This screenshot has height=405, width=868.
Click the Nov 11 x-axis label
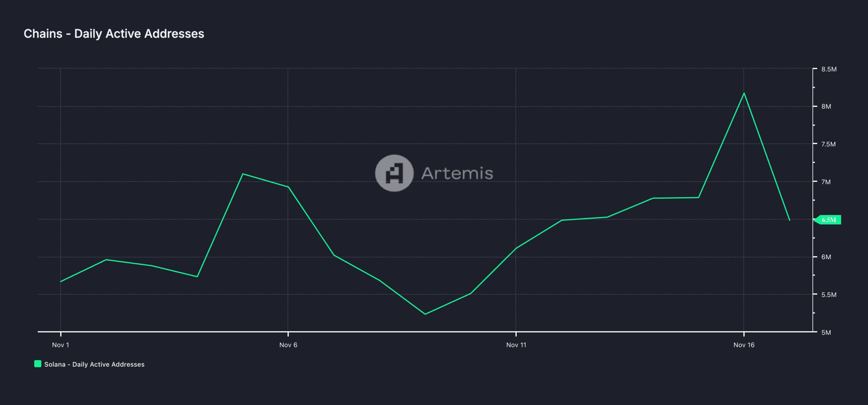pyautogui.click(x=516, y=345)
